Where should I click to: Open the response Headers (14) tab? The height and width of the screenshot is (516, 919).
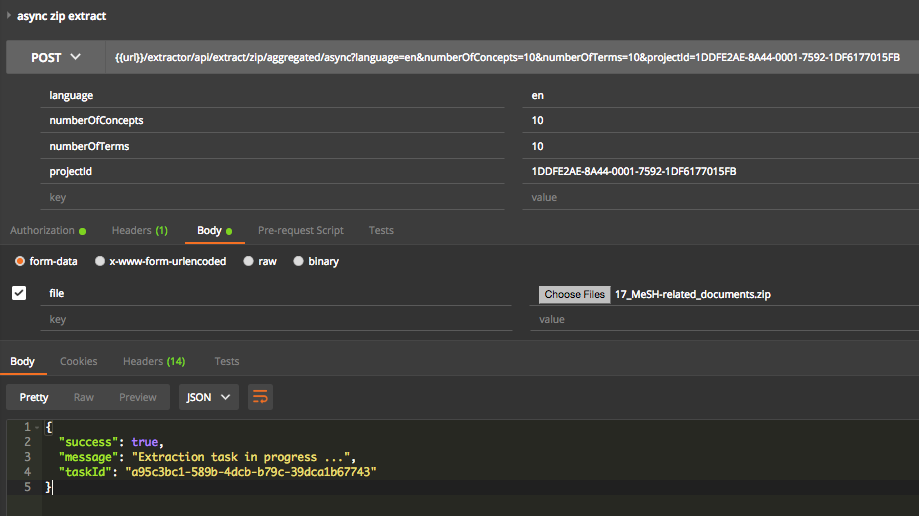point(154,361)
